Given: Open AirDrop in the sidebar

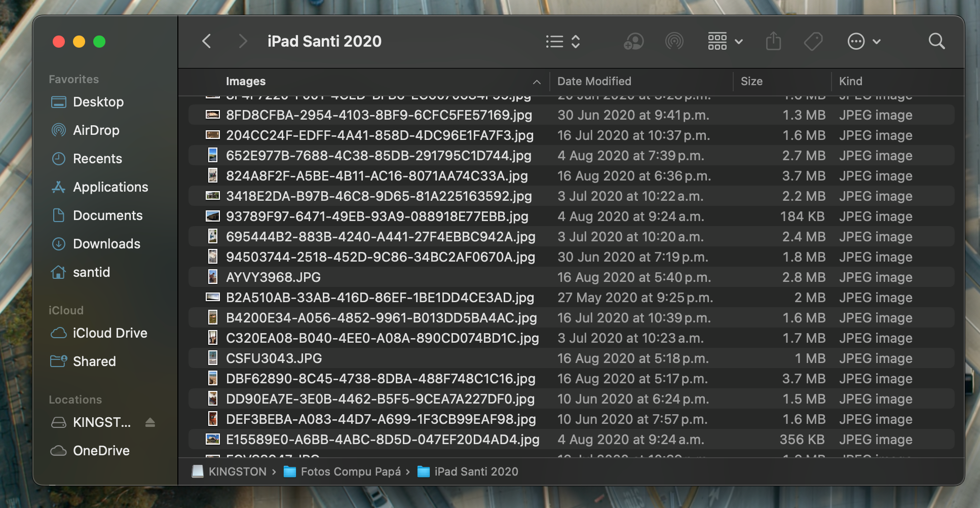Looking at the screenshot, I should 96,130.
